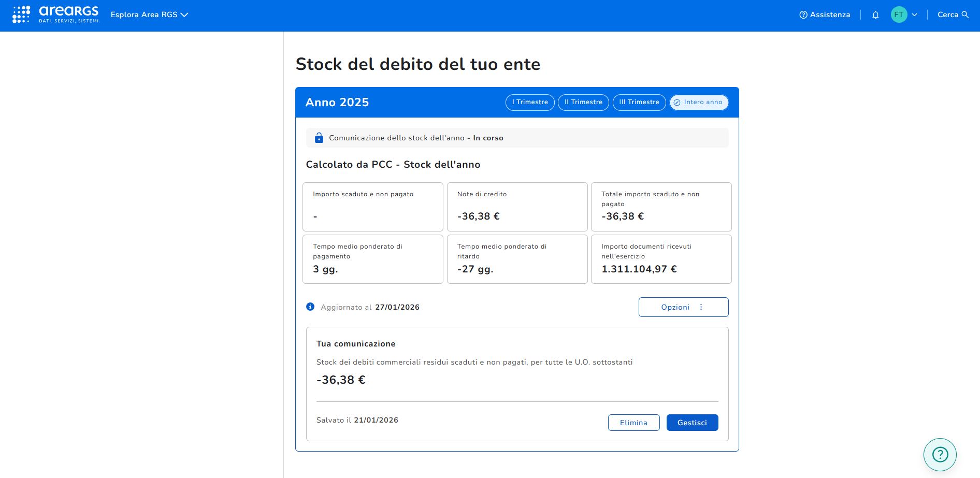Image resolution: width=980 pixels, height=478 pixels.
Task: Click the search magnifier icon
Action: [965, 15]
